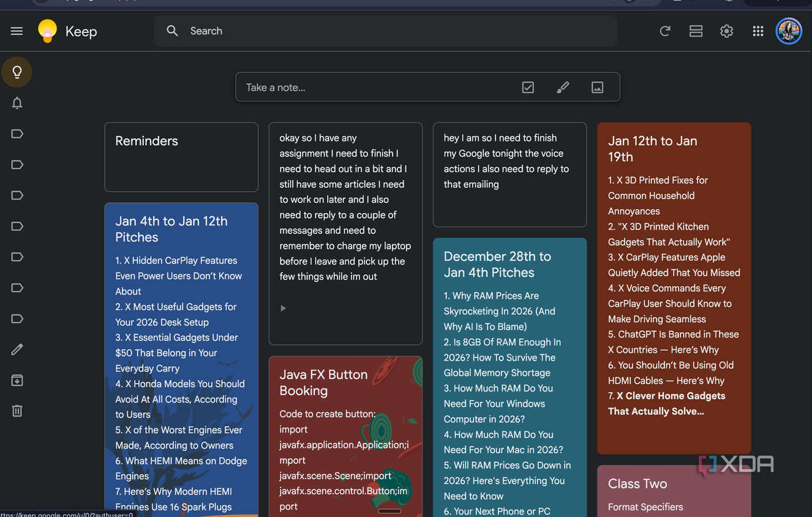Open the main menu hamburger icon

pyautogui.click(x=17, y=31)
